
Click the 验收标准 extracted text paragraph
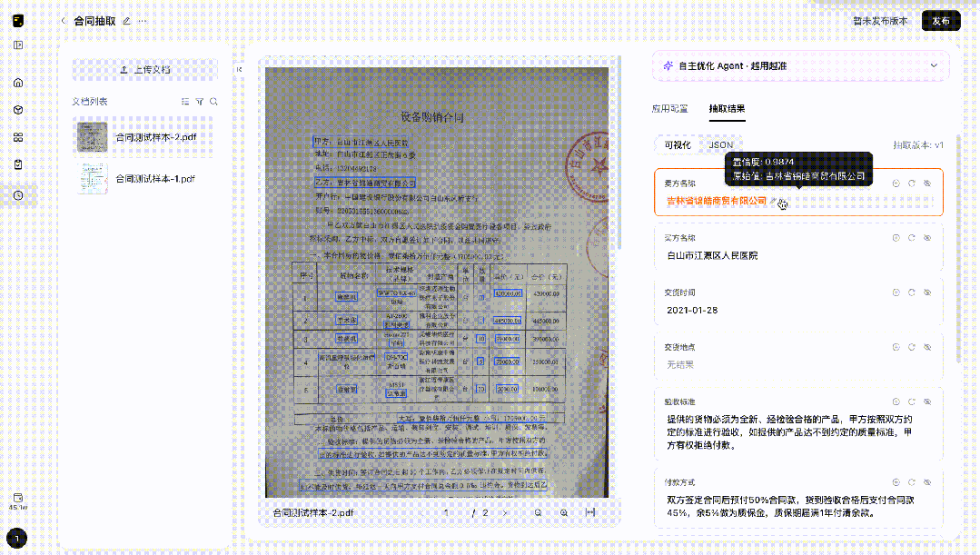coord(789,431)
